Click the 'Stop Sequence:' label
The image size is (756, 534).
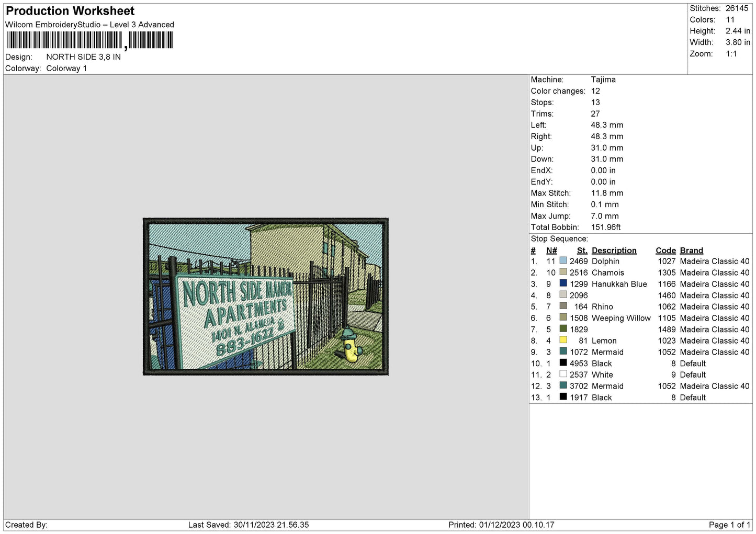[559, 239]
